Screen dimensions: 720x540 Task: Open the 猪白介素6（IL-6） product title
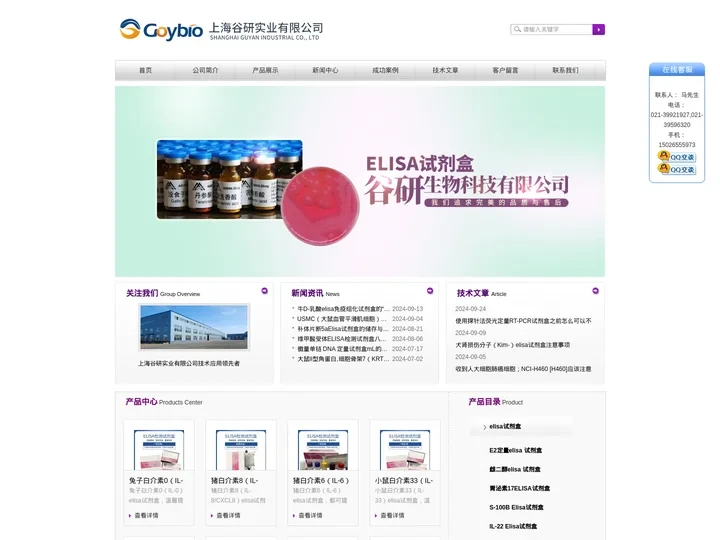[x=321, y=480]
